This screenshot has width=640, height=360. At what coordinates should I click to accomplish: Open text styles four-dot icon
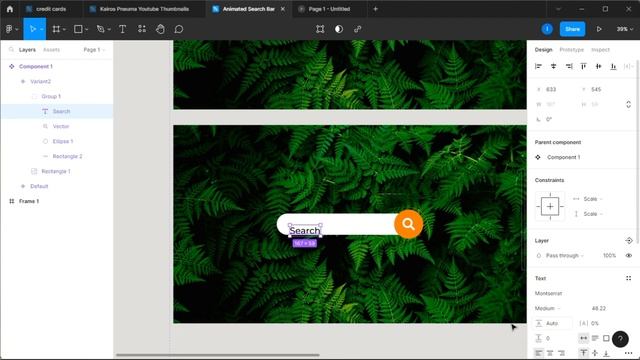pos(629,278)
